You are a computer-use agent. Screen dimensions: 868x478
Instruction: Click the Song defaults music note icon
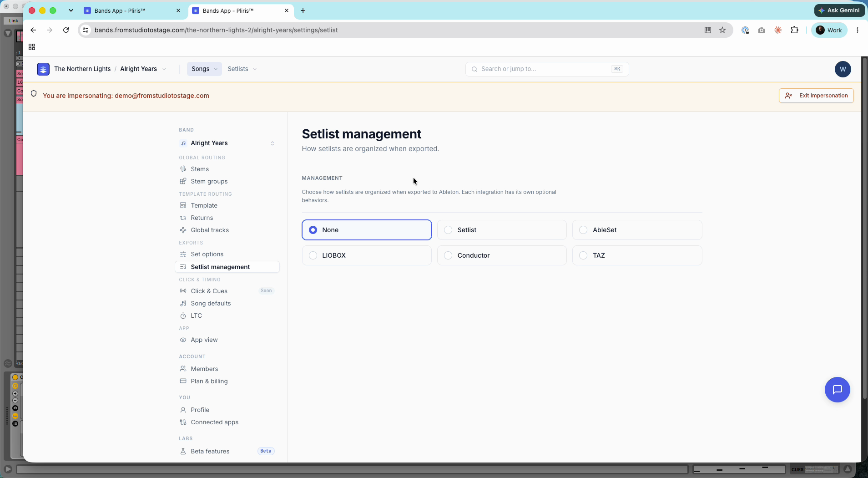click(183, 303)
